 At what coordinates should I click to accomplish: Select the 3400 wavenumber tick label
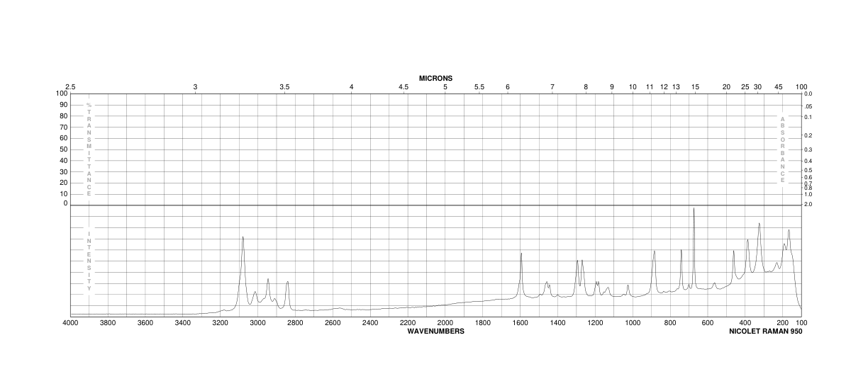pyautogui.click(x=183, y=323)
